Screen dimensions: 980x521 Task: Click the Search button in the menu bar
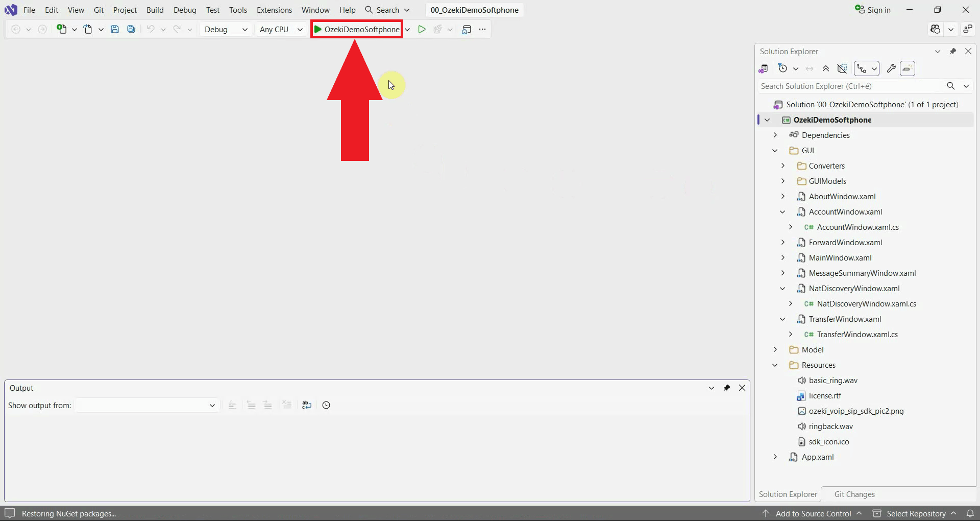click(x=387, y=10)
